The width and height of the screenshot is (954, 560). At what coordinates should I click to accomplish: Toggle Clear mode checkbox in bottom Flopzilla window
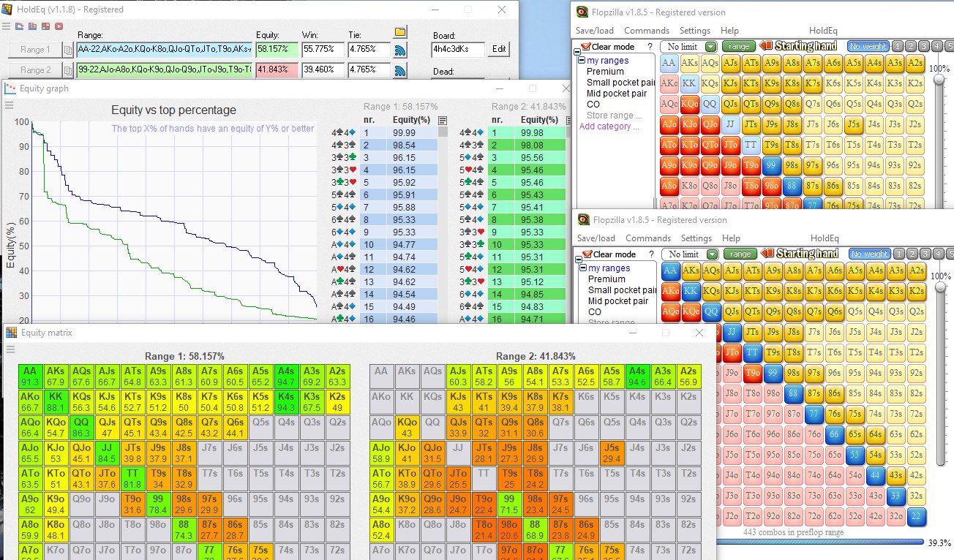pos(587,254)
